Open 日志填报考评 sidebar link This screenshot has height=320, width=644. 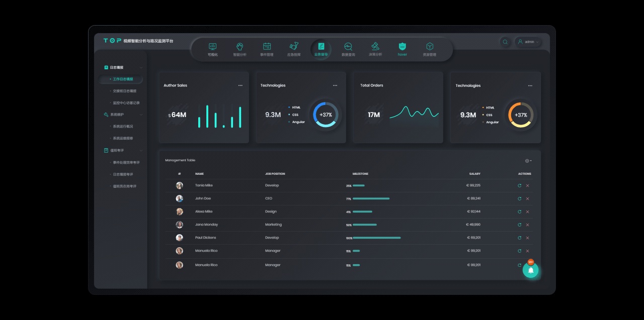123,174
